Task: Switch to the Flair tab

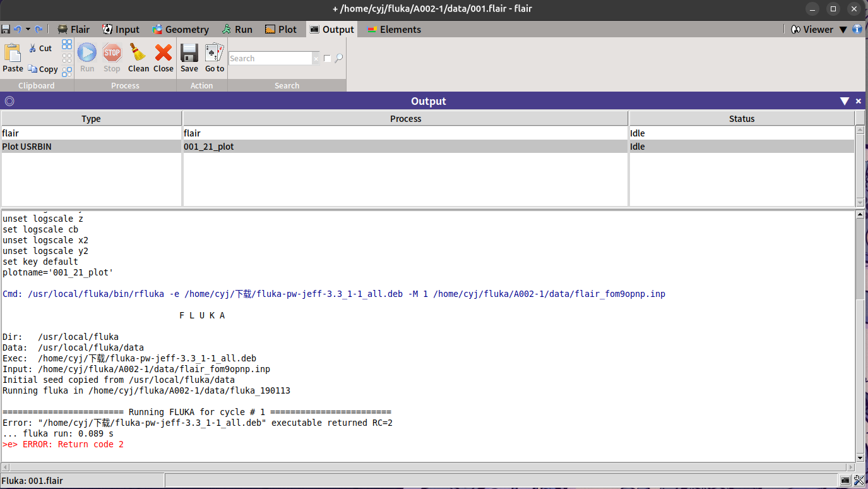Action: tap(73, 29)
